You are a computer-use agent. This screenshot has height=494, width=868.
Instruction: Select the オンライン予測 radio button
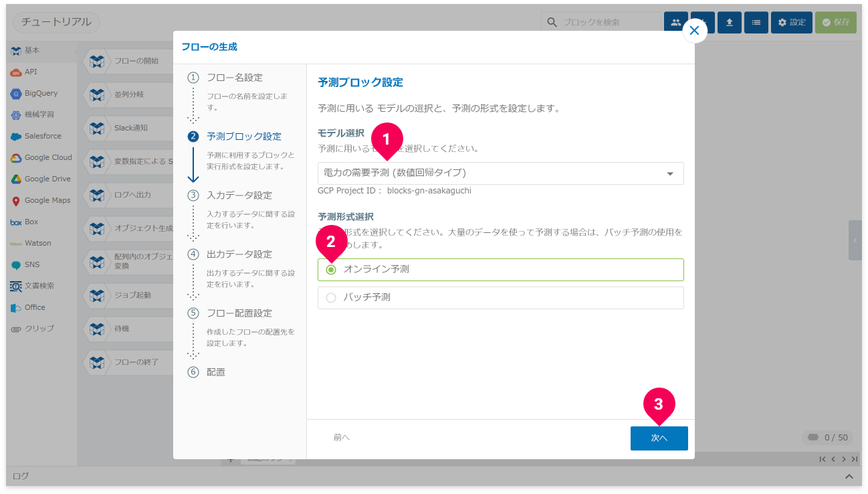click(x=331, y=270)
